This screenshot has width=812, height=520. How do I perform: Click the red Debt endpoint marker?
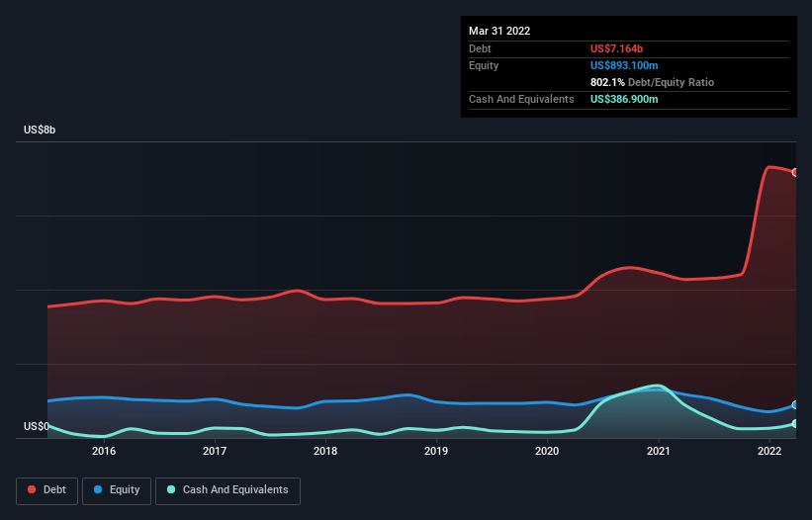tap(795, 172)
